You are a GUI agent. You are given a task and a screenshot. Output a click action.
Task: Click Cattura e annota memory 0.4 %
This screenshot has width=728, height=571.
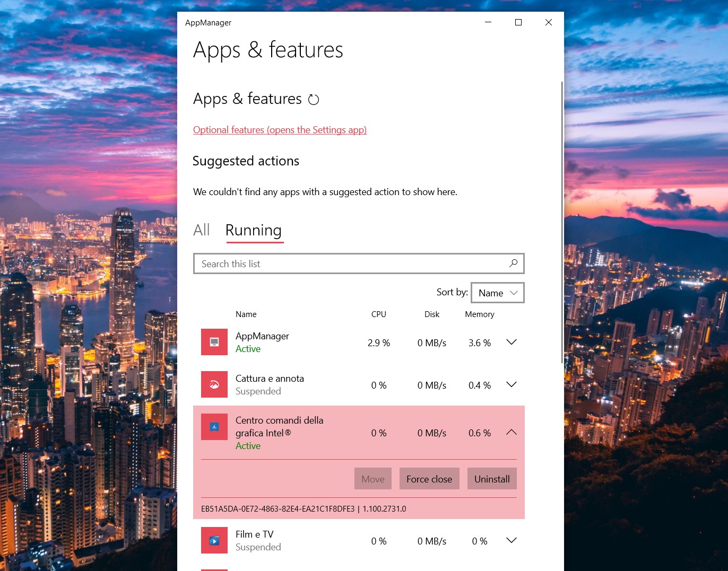[480, 385]
